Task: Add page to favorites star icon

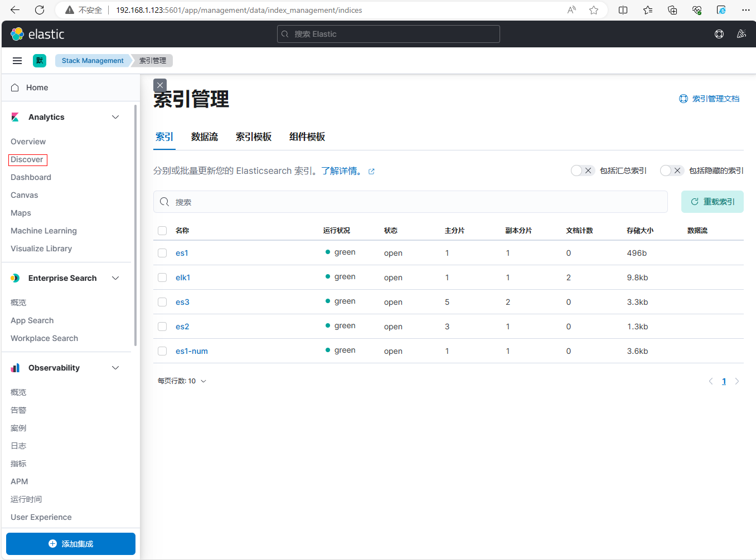Action: (x=594, y=10)
